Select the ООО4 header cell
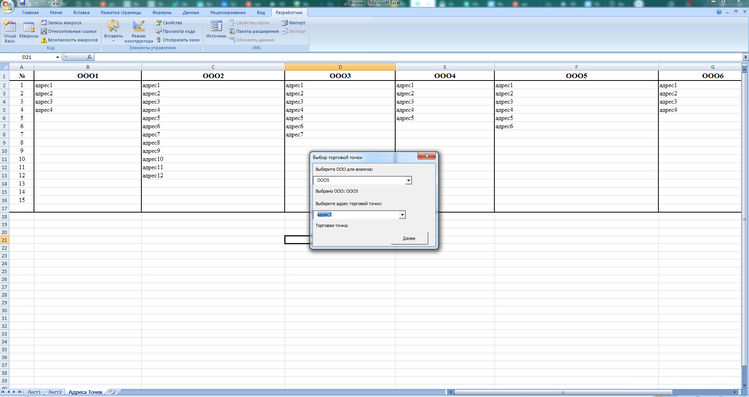 coord(445,75)
